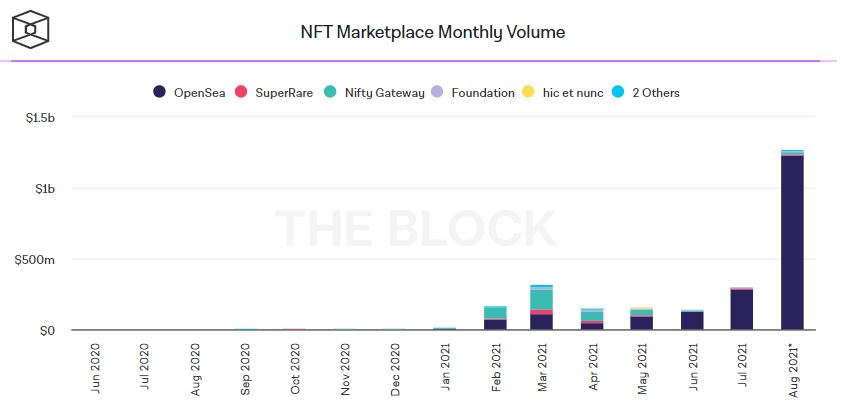
Task: Toggle the 2 Others blue legend dot
Action: point(619,92)
